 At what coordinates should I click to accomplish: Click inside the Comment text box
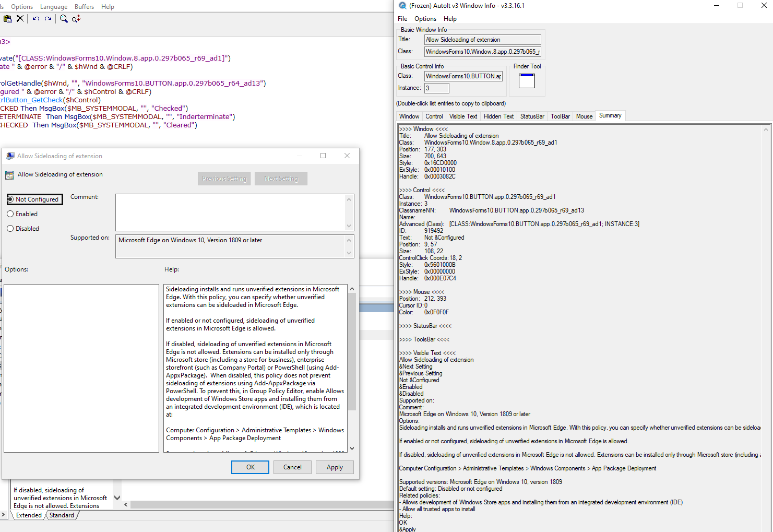tap(230, 212)
